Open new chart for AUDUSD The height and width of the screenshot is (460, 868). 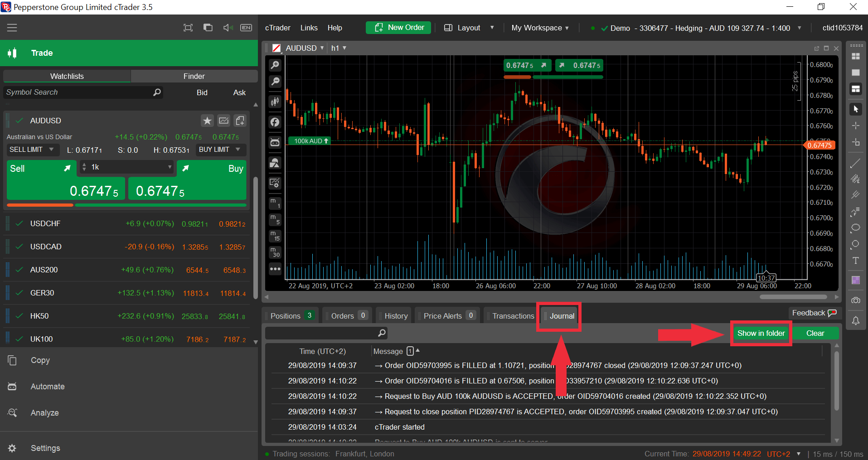[224, 121]
